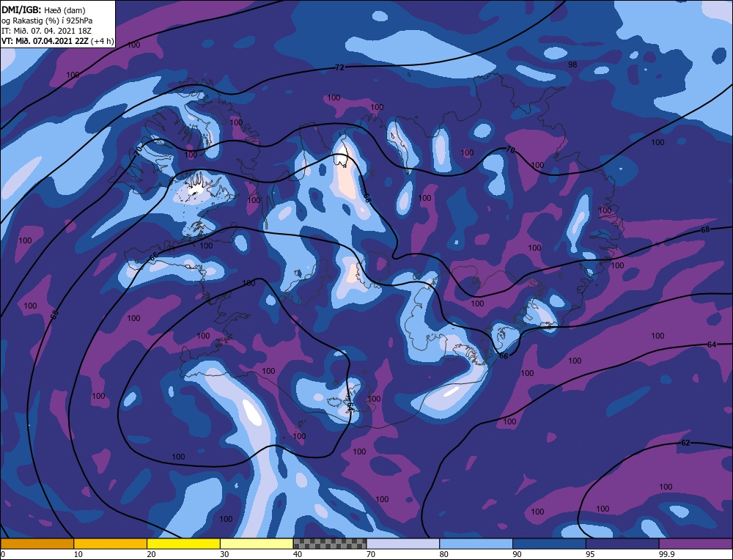
Task: Click the '72' height contour label
Action: 339,67
